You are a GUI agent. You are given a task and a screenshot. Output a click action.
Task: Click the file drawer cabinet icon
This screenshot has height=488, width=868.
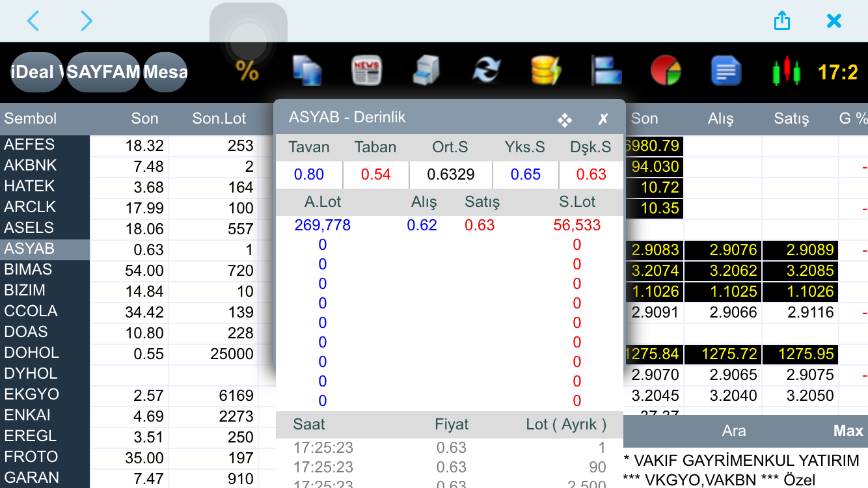pos(426,71)
